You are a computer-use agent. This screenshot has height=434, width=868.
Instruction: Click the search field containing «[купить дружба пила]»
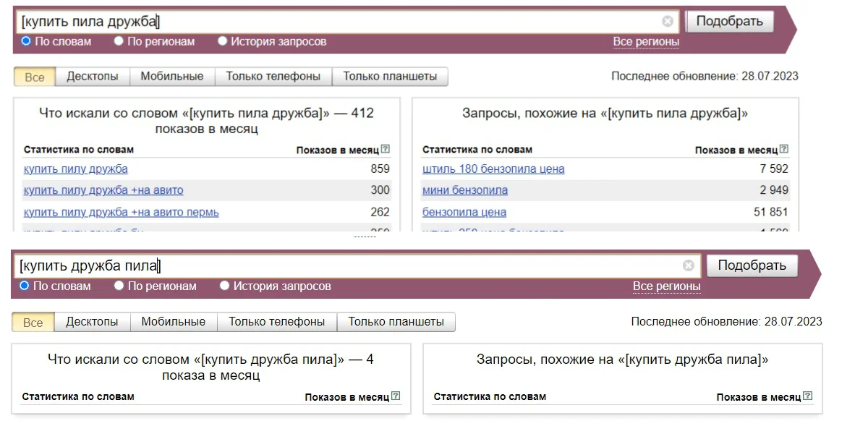pos(347,265)
